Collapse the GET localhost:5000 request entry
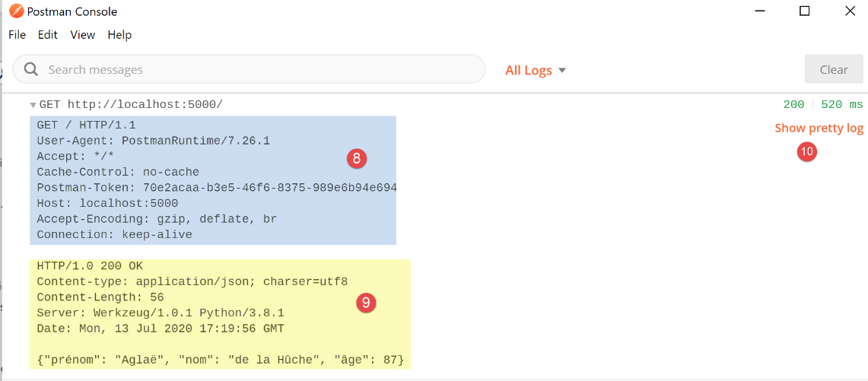The width and height of the screenshot is (868, 381). click(x=33, y=105)
